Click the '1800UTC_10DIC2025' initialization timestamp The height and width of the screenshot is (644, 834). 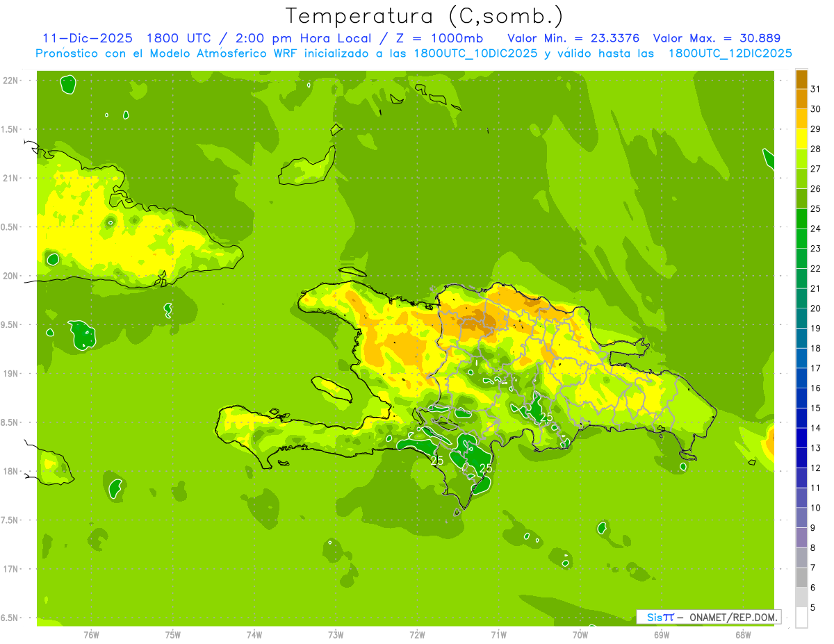(475, 53)
